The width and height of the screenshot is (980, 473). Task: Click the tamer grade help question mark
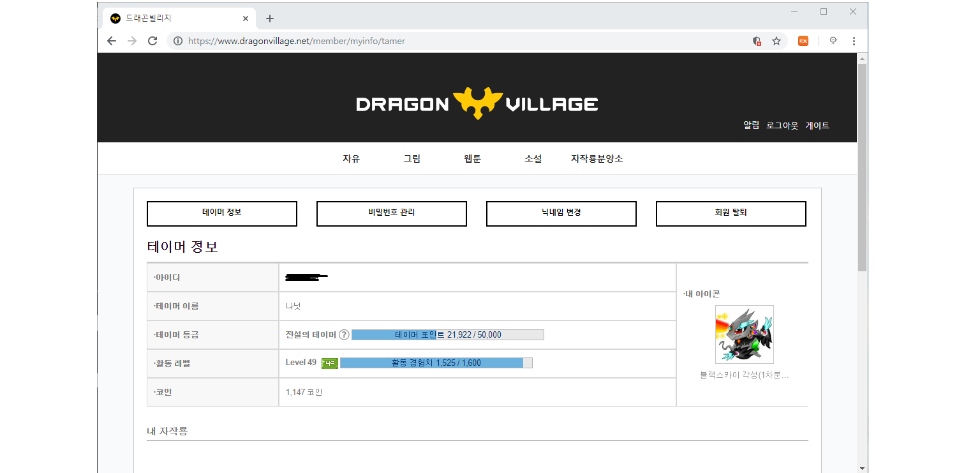344,334
